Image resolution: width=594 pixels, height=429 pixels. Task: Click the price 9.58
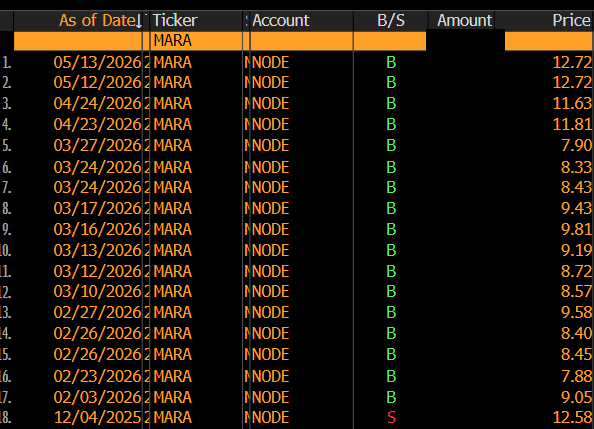(577, 313)
